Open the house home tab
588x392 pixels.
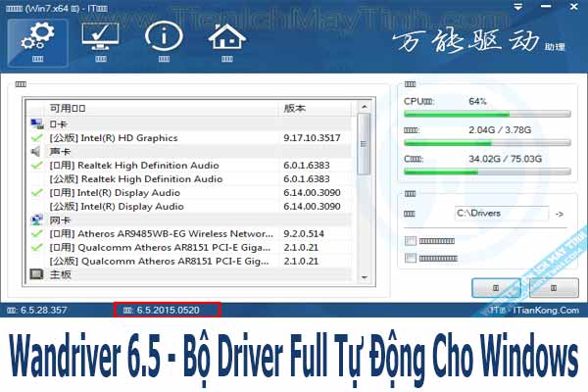point(227,42)
